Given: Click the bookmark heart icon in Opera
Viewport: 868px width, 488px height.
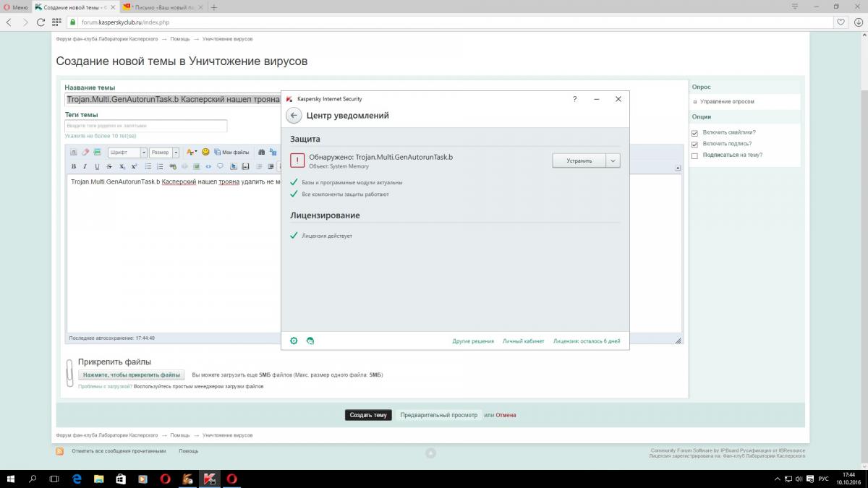Looking at the screenshot, I should coord(841,22).
